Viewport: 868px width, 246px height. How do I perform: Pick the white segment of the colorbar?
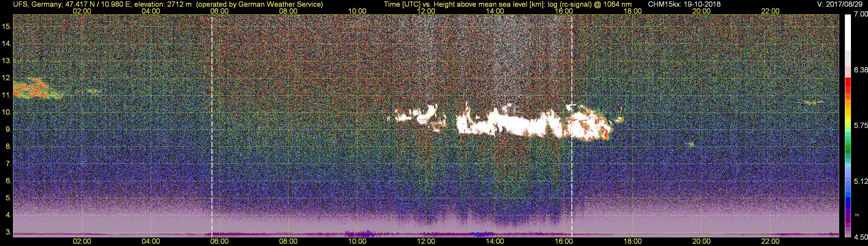point(848,33)
